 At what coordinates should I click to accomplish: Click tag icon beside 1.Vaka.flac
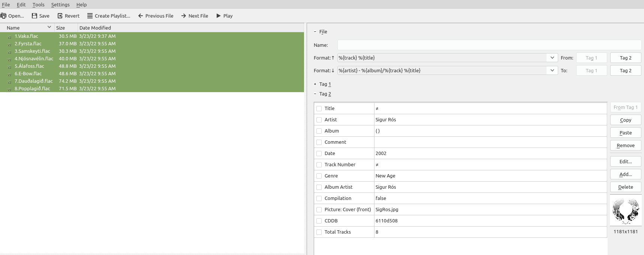[x=9, y=37]
